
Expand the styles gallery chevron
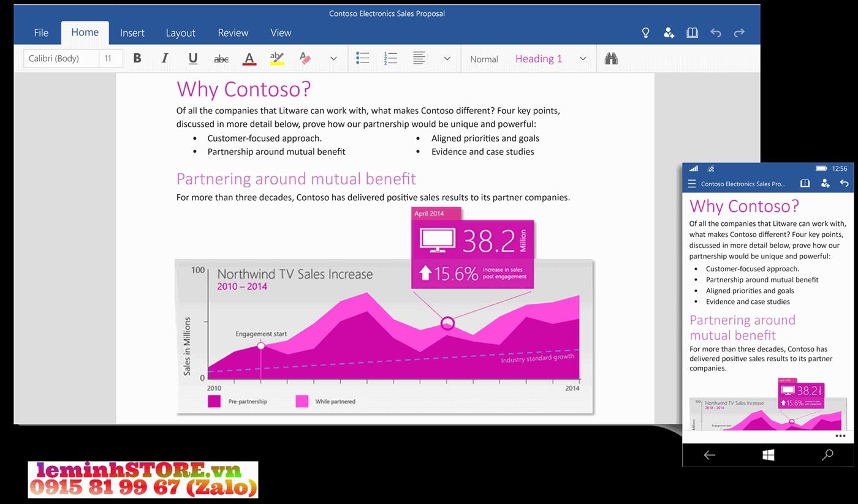(583, 59)
